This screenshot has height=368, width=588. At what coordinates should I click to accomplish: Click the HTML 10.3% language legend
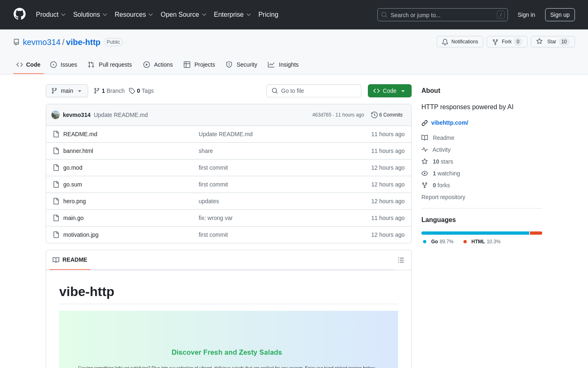point(482,242)
